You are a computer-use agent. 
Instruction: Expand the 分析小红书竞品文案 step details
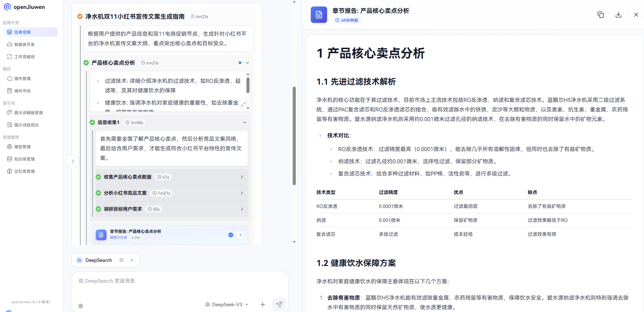point(242,193)
